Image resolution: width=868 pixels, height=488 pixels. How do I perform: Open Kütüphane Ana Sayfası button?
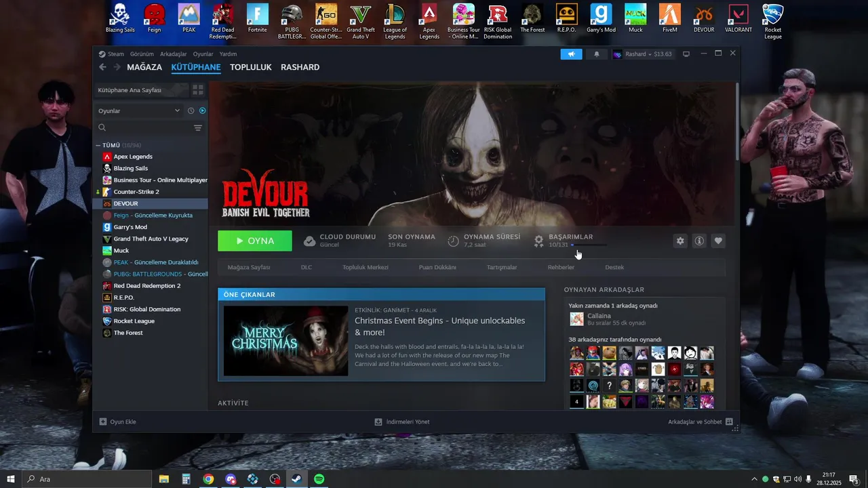click(141, 89)
